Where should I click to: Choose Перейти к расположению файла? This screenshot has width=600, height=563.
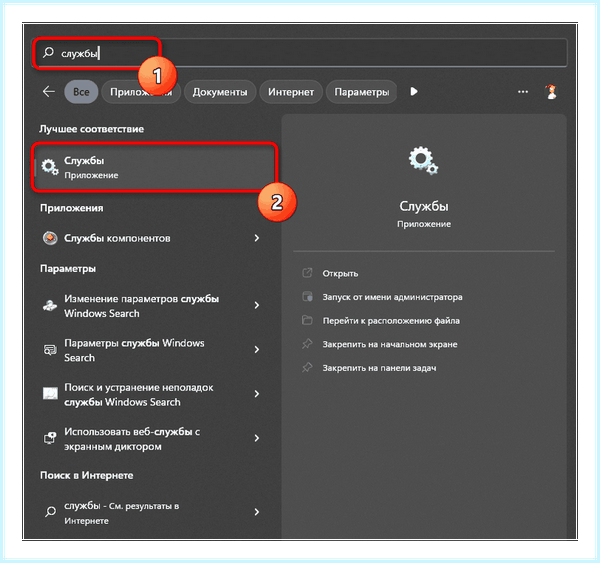[x=391, y=321]
